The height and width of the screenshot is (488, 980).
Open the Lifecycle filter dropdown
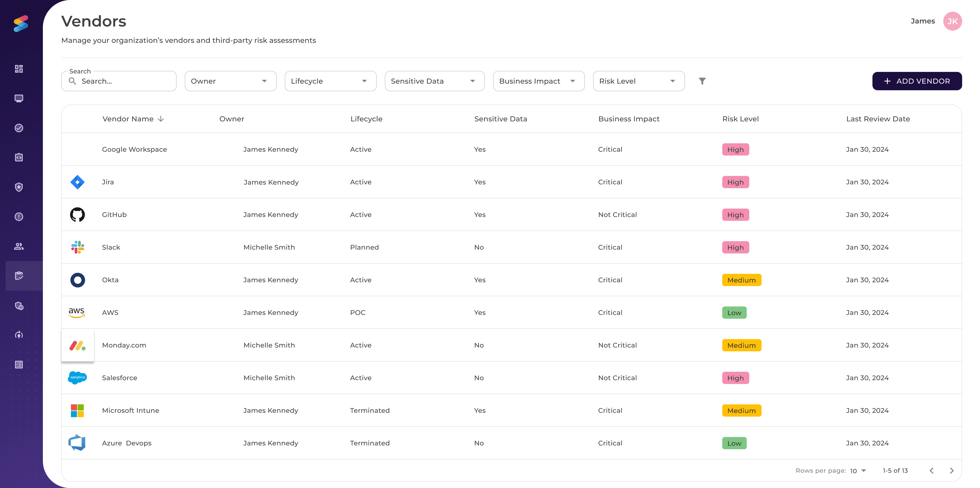330,81
